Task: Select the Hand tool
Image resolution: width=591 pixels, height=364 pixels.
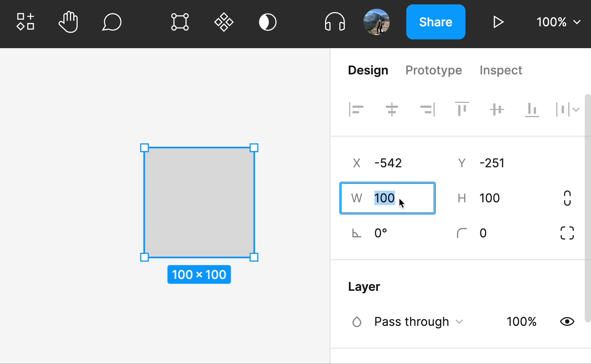Action: click(68, 22)
